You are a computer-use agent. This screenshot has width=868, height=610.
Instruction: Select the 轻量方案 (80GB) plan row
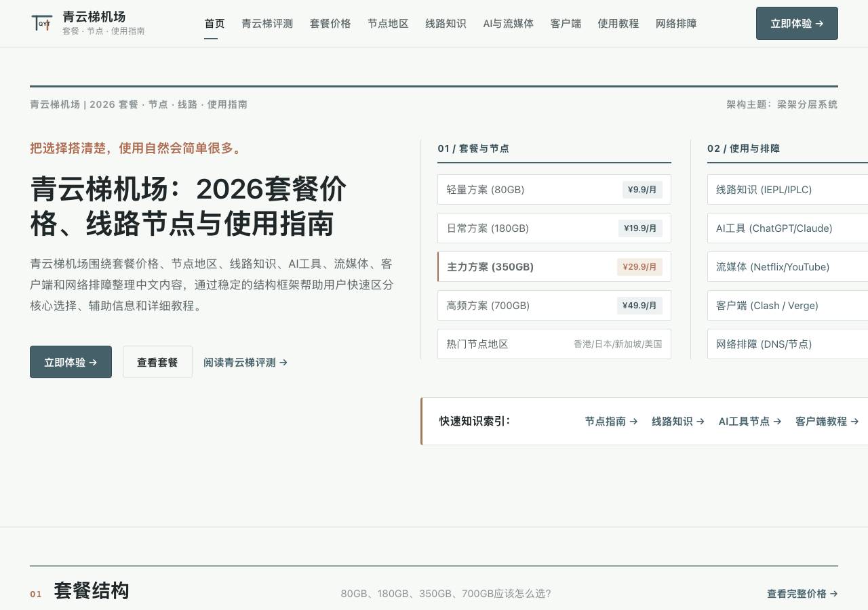554,190
